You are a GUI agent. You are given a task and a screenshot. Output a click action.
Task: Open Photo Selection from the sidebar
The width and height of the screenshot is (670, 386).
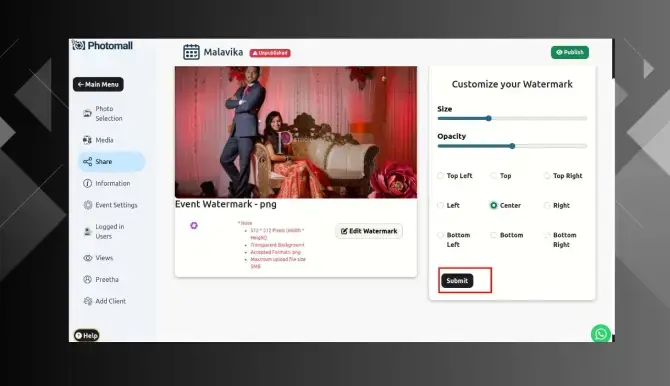pyautogui.click(x=112, y=113)
